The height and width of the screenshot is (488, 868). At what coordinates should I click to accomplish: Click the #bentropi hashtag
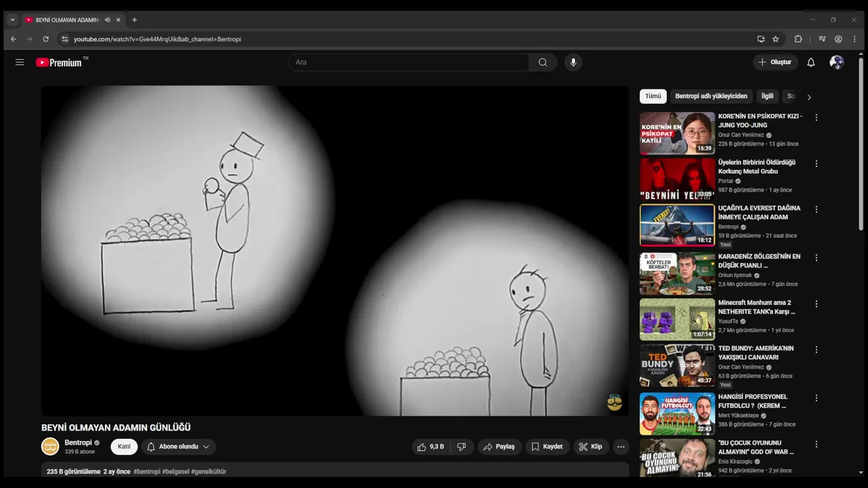147,472
